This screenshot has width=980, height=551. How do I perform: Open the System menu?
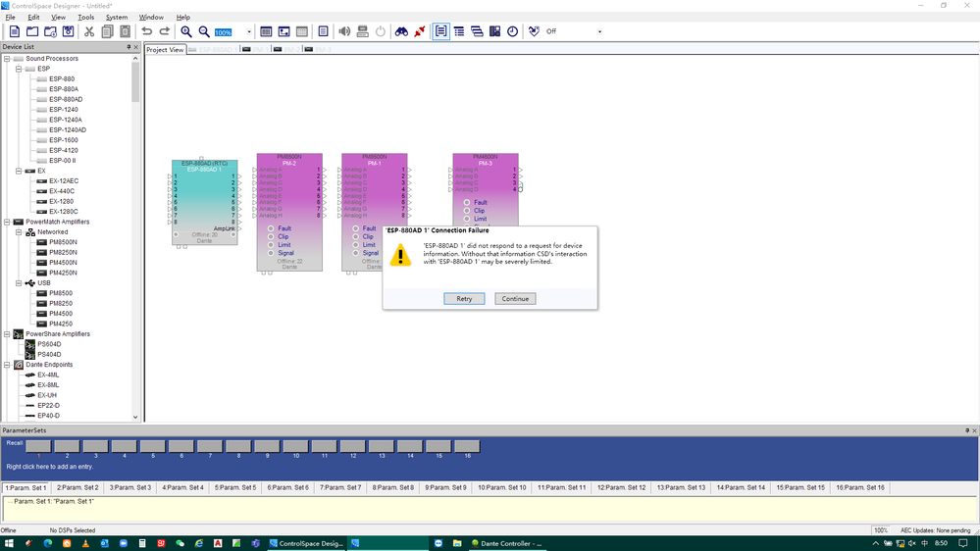pyautogui.click(x=117, y=18)
